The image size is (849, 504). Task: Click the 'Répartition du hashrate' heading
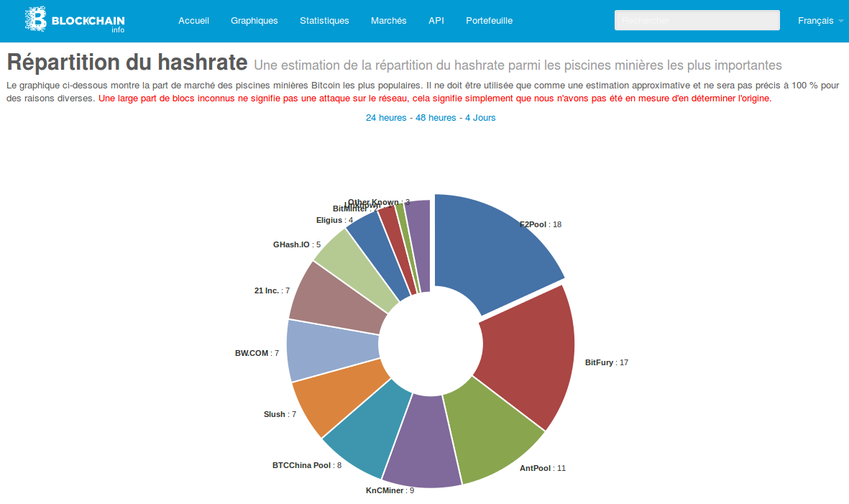(127, 63)
